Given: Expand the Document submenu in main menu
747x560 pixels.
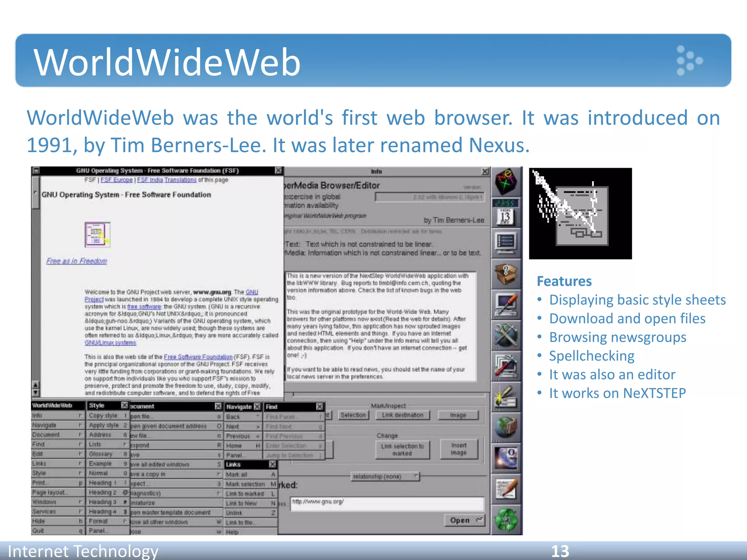Looking at the screenshot, I should [58, 435].
